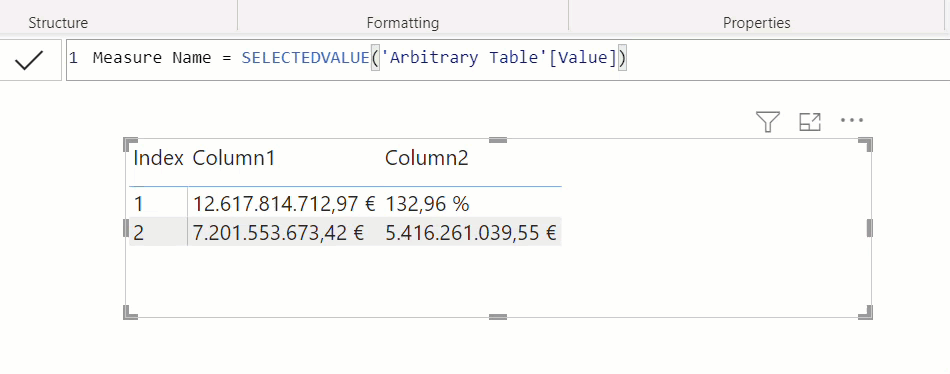The width and height of the screenshot is (950, 374).
Task: Click the bottom-left corner resize handle
Action: pyautogui.click(x=130, y=312)
